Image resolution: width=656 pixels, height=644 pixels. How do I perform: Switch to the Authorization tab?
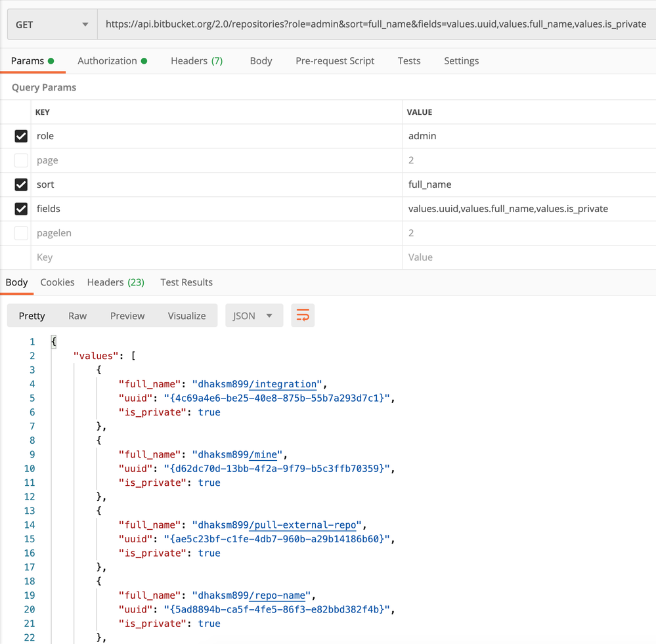click(112, 61)
